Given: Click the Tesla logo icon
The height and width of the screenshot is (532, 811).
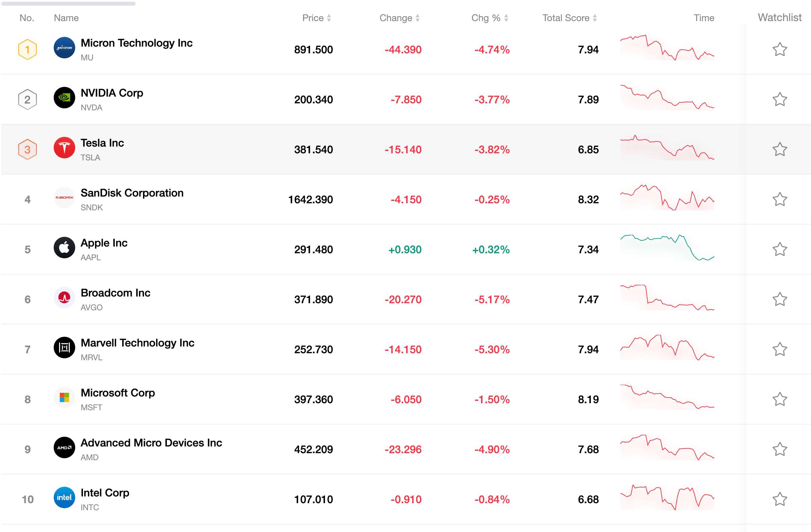Looking at the screenshot, I should click(x=64, y=148).
